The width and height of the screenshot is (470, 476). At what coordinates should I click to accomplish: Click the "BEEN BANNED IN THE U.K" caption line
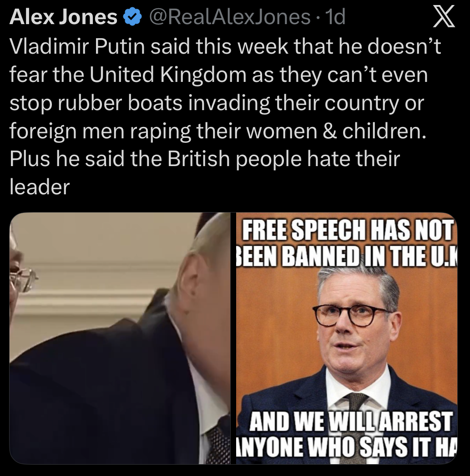click(x=347, y=256)
